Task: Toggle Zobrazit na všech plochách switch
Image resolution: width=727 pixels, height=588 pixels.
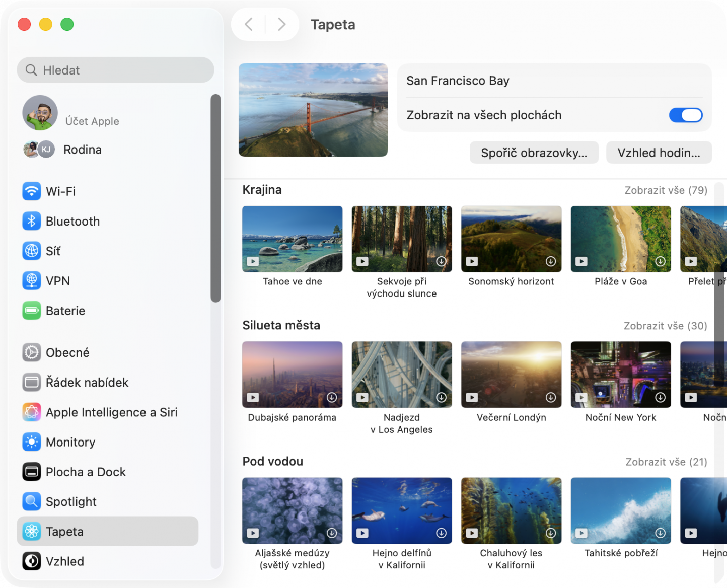Action: click(685, 115)
